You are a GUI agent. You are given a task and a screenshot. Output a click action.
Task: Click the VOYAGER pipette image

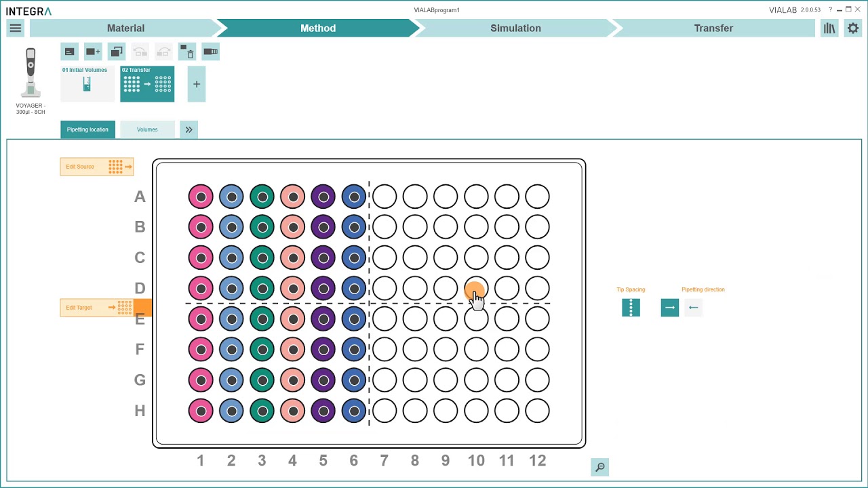point(31,73)
